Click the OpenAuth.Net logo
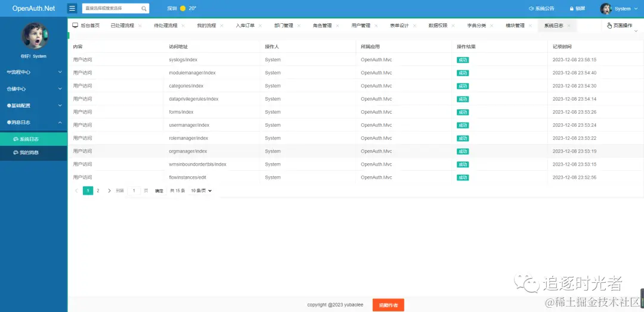Screen dimensions: 644x312 pos(33,8)
